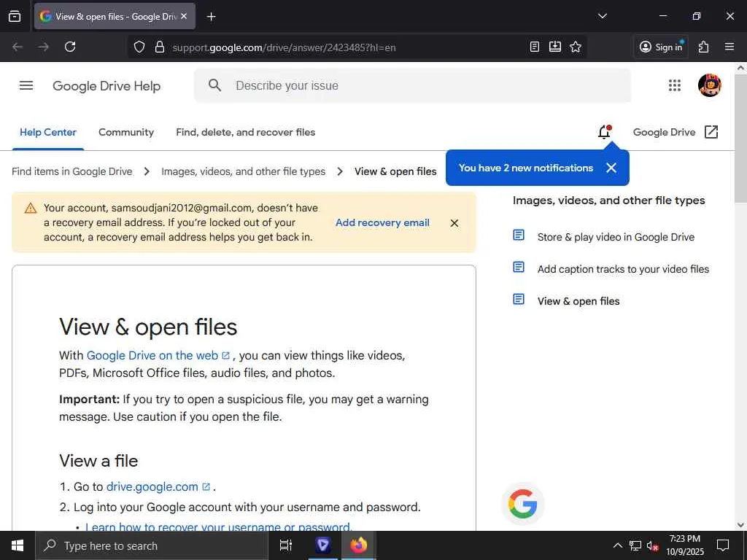
Task: Close the View & open files tab
Action: pos(184,16)
